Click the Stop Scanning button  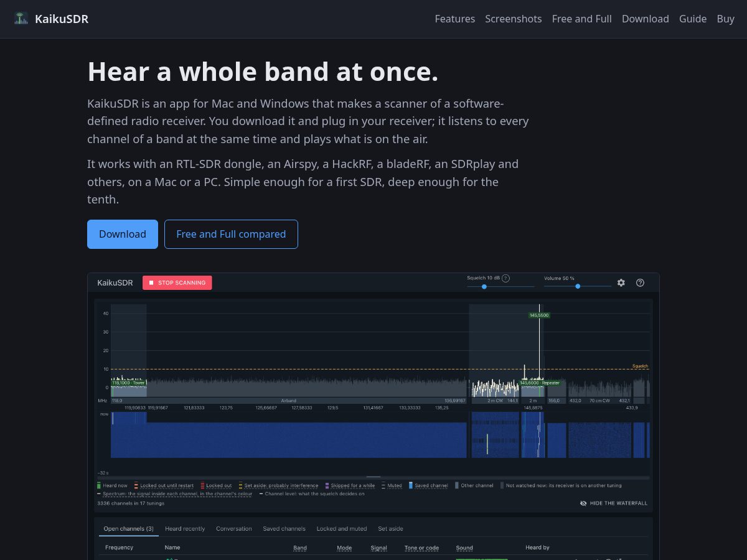(x=177, y=282)
